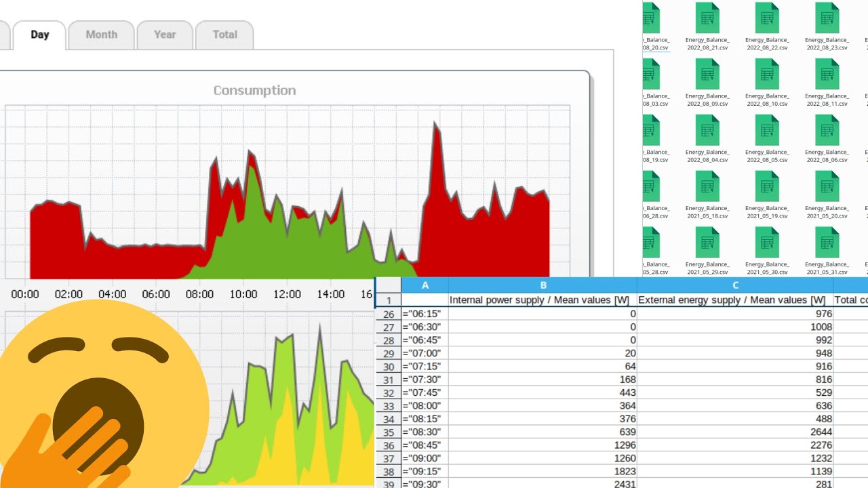Select spreadsheet column B header

coord(542,285)
